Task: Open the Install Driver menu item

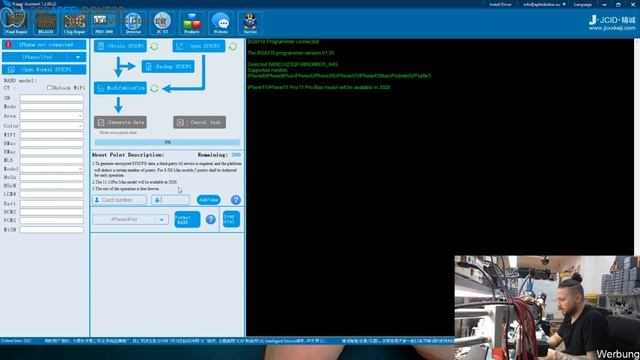Action: pyautogui.click(x=500, y=4)
